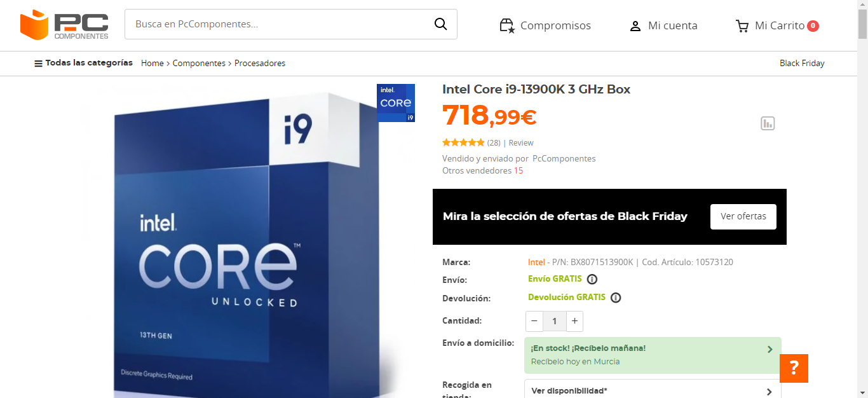Open the Black Friday menu link

point(802,63)
